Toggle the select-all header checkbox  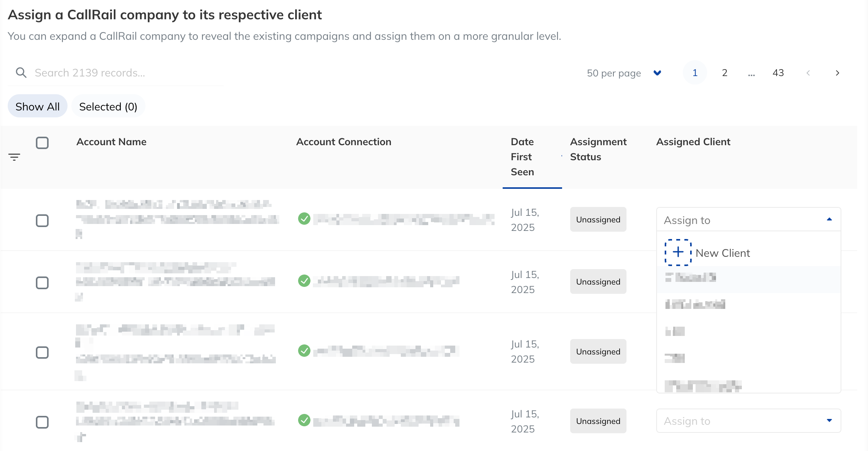click(x=42, y=143)
